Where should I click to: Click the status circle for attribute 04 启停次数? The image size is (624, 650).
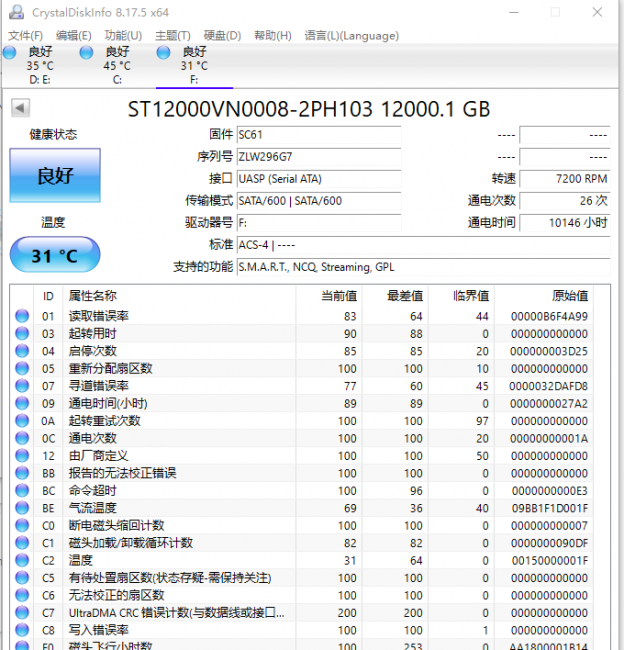pos(22,351)
